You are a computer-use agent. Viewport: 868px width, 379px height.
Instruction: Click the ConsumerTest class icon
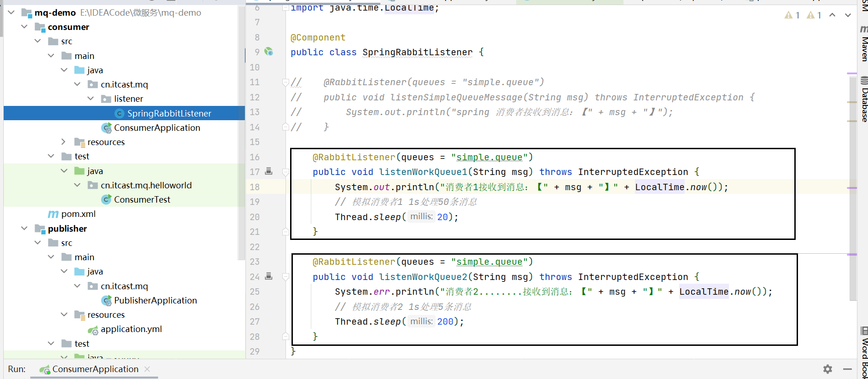(x=106, y=199)
